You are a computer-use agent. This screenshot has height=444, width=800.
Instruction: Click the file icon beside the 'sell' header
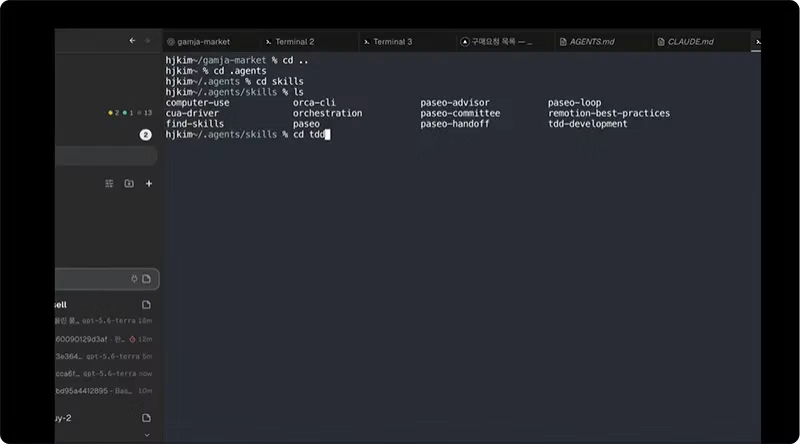coord(146,305)
